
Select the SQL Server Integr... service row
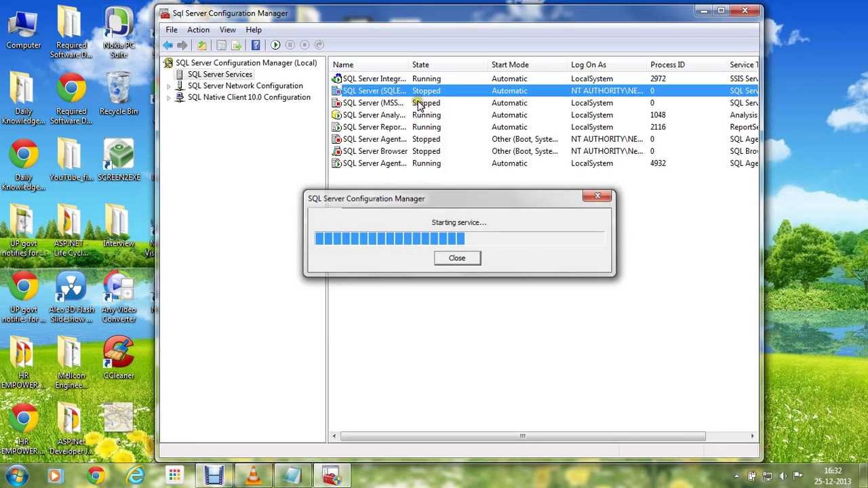(x=544, y=79)
